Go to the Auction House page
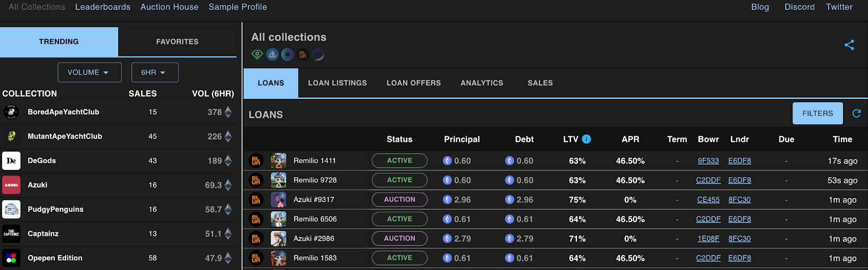Image resolution: width=868 pixels, height=270 pixels. [x=169, y=7]
